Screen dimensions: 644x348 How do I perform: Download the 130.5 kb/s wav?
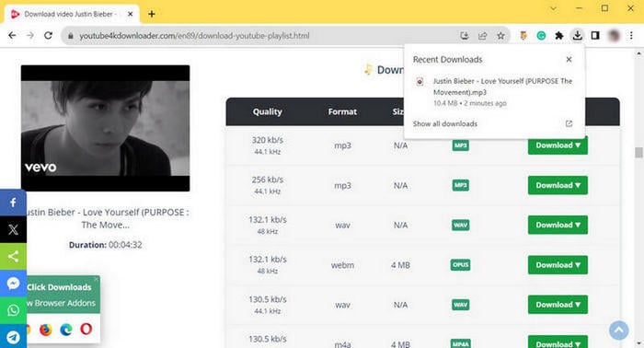(x=558, y=305)
